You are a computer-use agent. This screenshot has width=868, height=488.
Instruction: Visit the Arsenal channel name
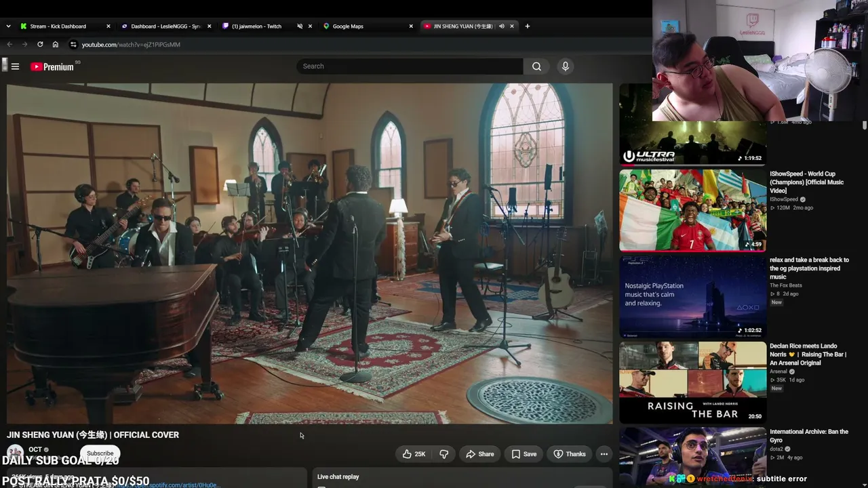(778, 371)
